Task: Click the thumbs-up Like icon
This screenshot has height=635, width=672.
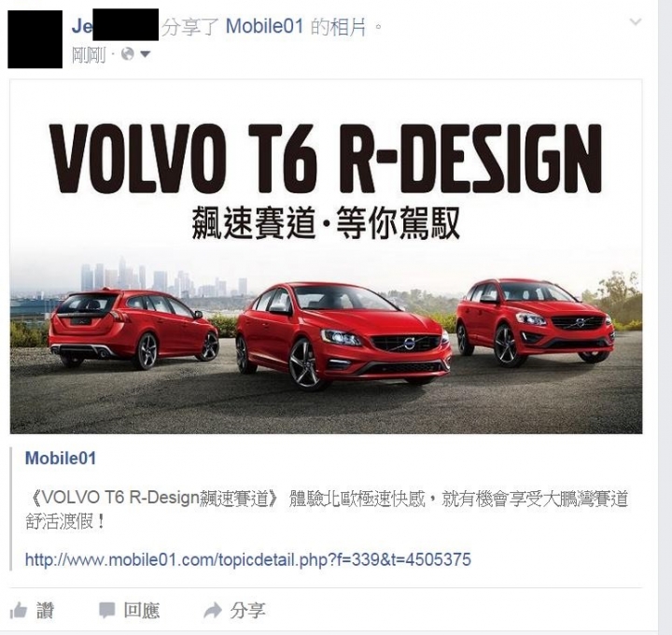Action: [19, 610]
